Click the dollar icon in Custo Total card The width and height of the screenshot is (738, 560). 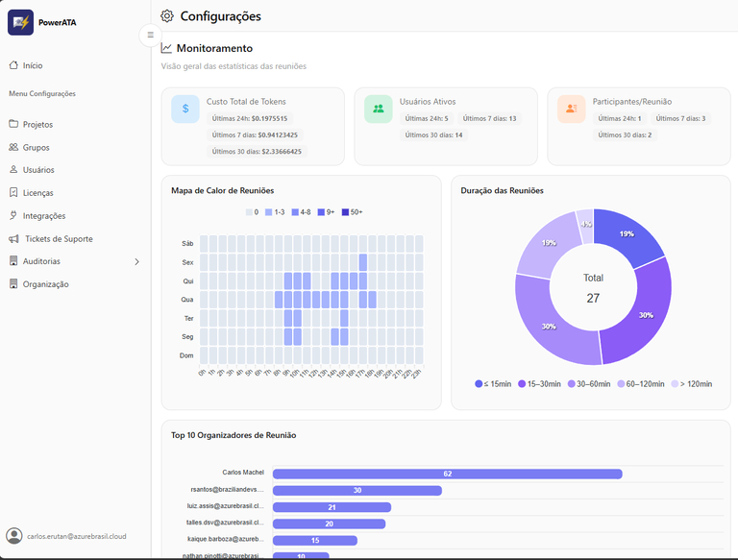coord(185,109)
